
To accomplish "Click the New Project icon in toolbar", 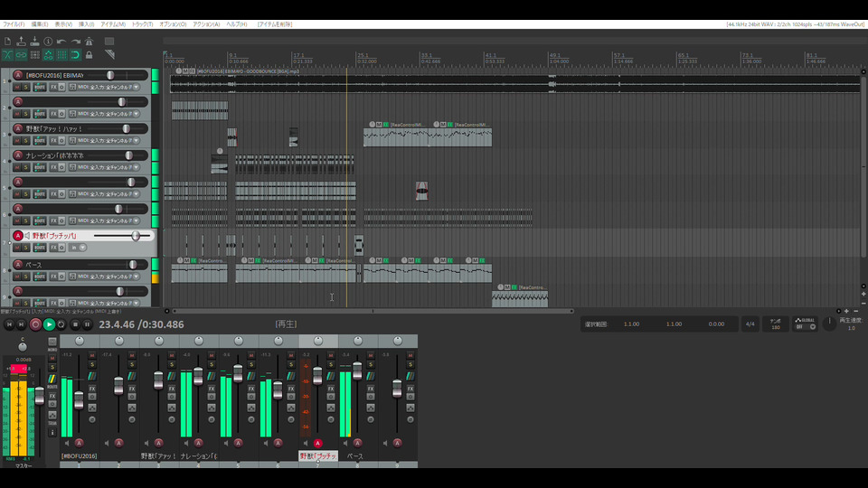I will [7, 42].
